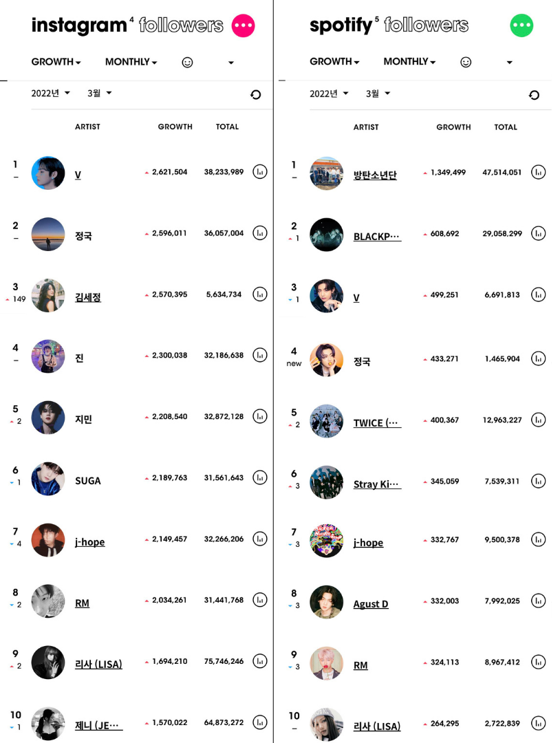Open the chart icon for V's Instagram row
Image resolution: width=560 pixels, height=743 pixels.
pos(260,172)
